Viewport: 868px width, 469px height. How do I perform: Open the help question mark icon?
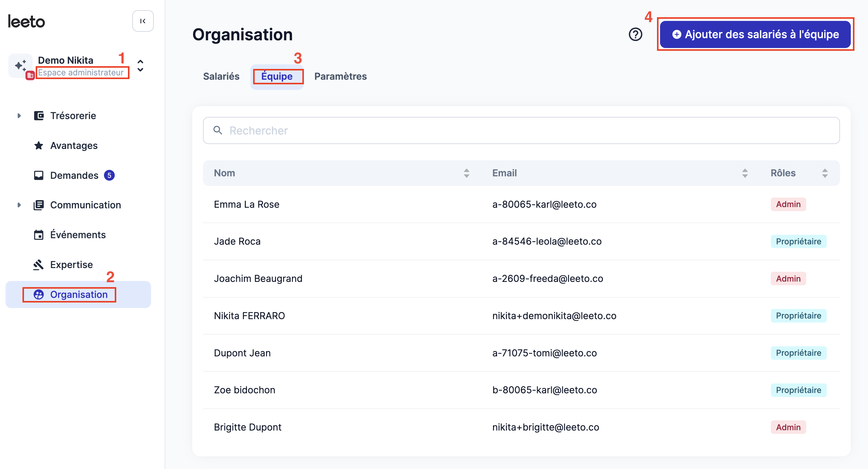point(635,34)
